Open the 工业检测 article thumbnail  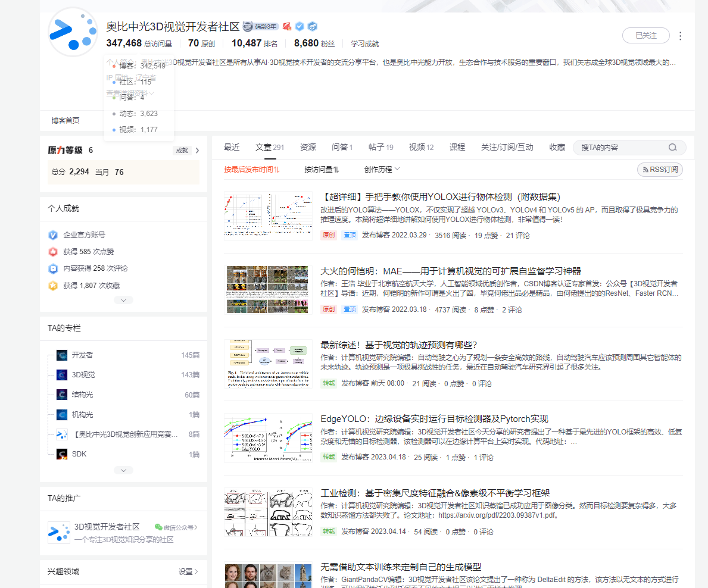(268, 512)
